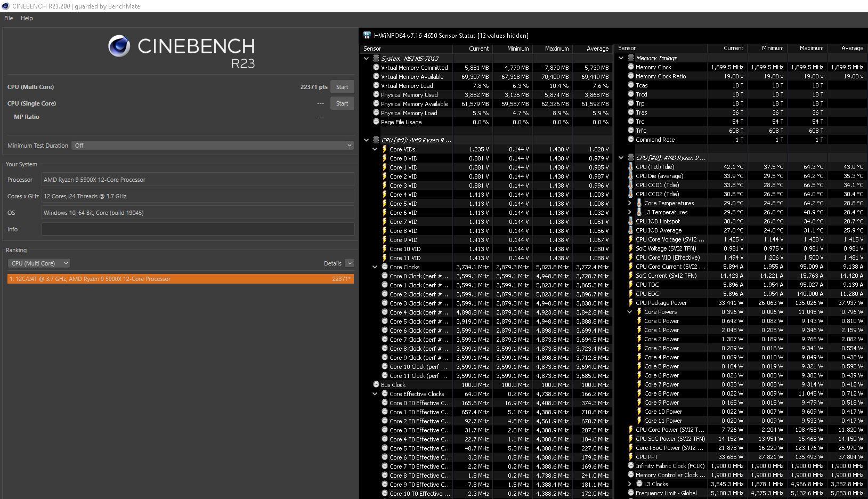Select the Virtual Memory Load row
868x499 pixels.
click(486, 86)
